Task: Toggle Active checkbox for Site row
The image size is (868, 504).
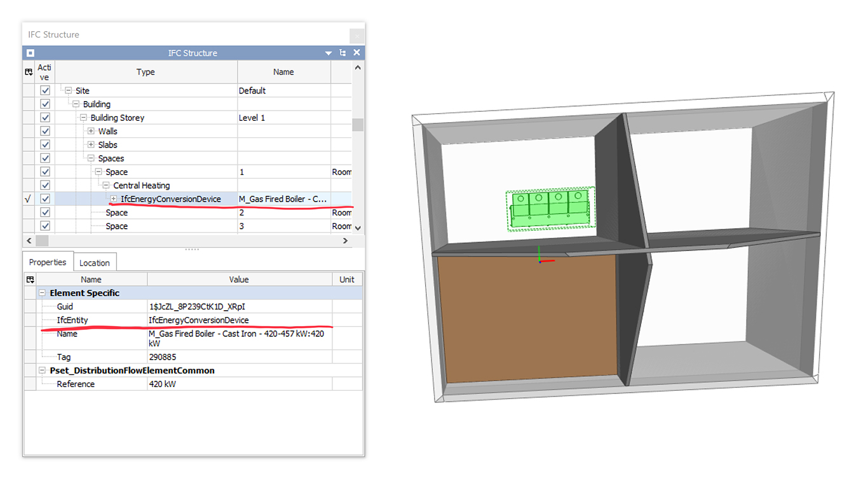Action: pos(45,91)
